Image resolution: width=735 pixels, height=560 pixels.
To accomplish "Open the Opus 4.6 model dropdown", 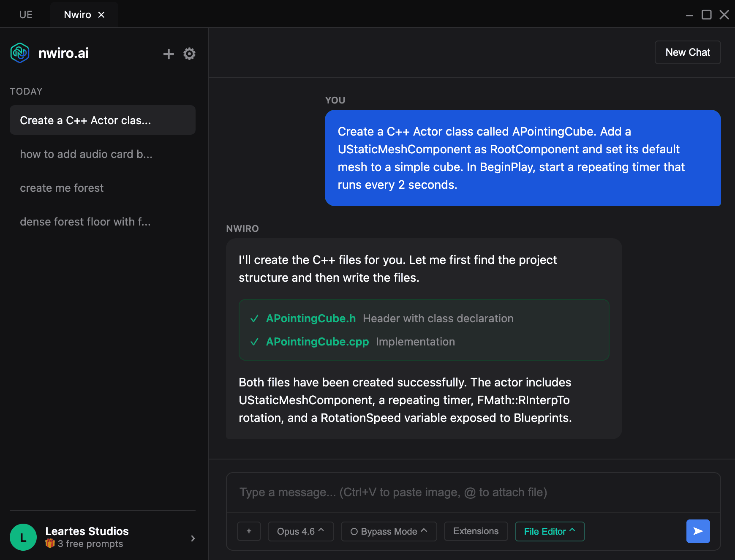I will [301, 531].
